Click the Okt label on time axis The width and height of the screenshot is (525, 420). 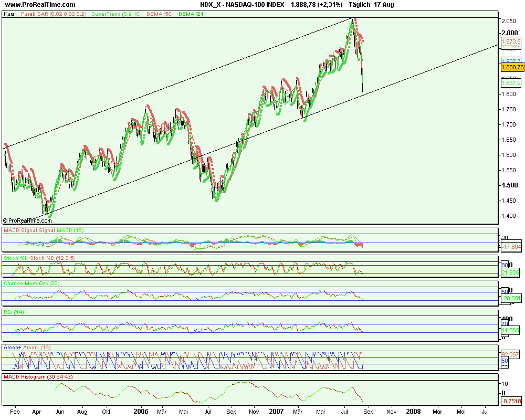[x=106, y=412]
